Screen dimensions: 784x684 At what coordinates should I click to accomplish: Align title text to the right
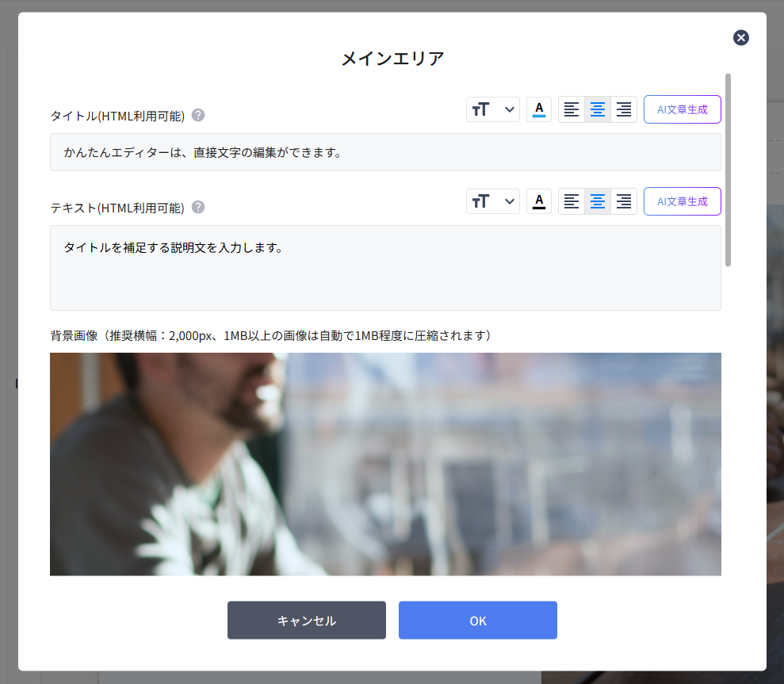[x=624, y=109]
